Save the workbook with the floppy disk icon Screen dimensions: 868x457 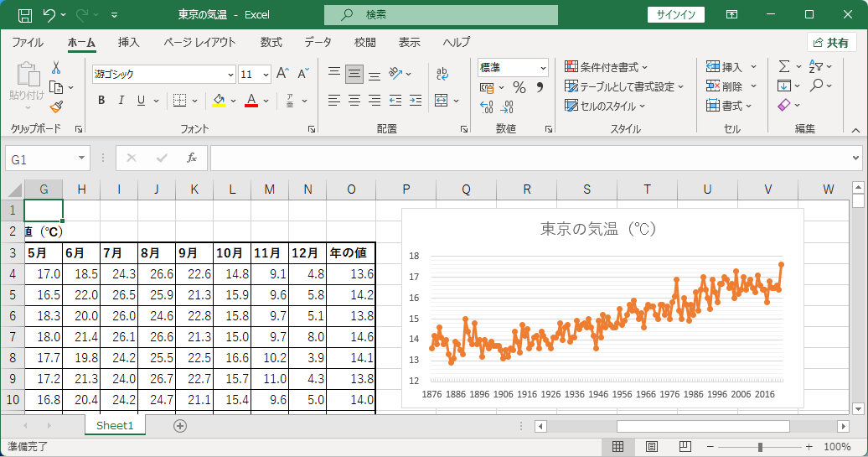[25, 15]
